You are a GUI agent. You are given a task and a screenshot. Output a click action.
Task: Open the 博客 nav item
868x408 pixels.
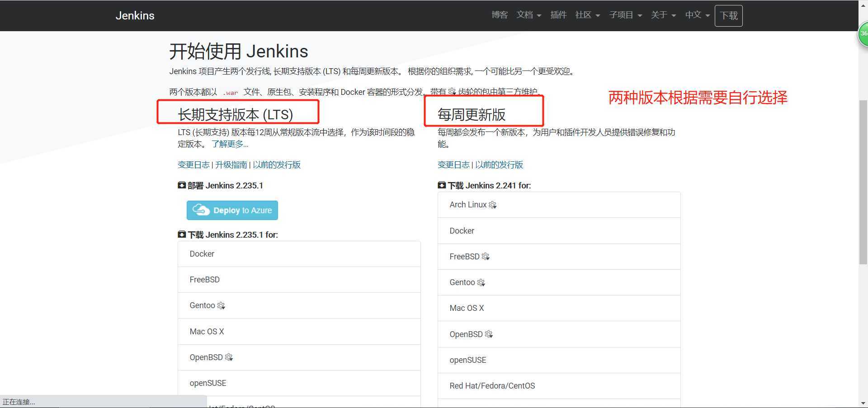500,15
